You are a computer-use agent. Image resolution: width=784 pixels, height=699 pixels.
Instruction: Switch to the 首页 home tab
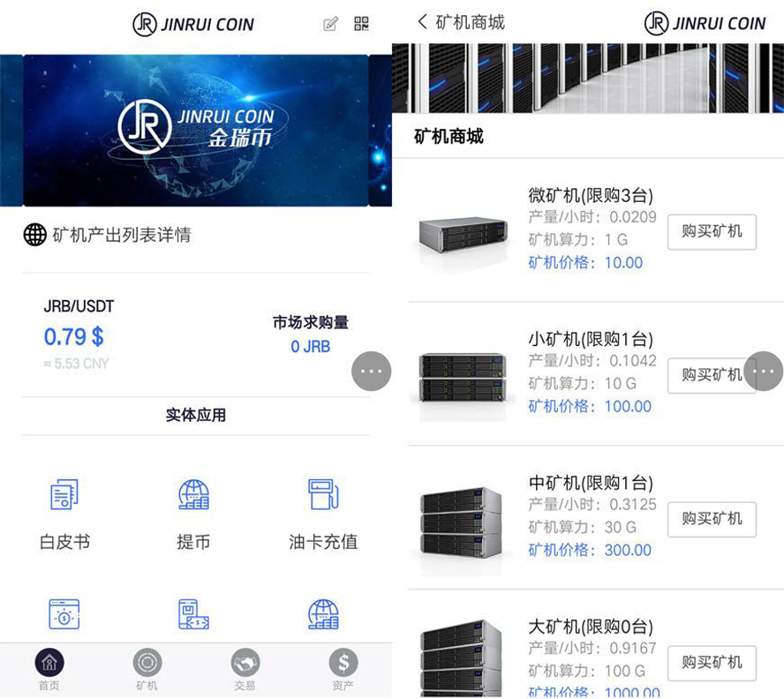[x=49, y=670]
